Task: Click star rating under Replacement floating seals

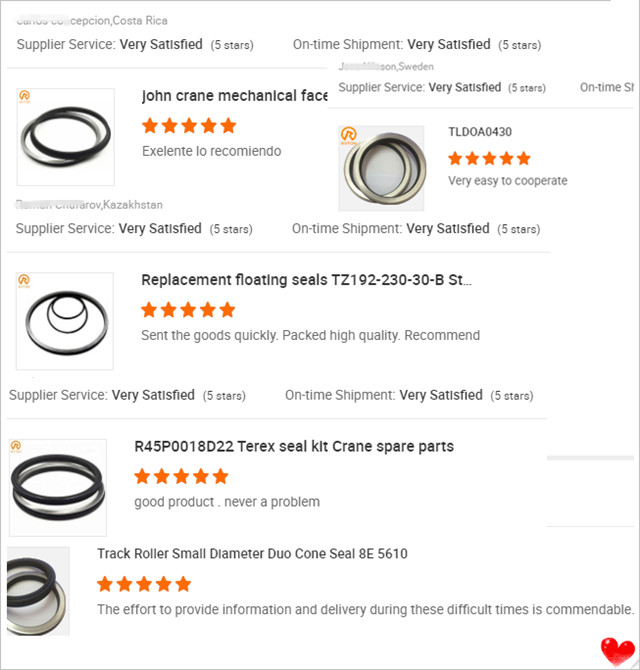Action: [x=188, y=310]
